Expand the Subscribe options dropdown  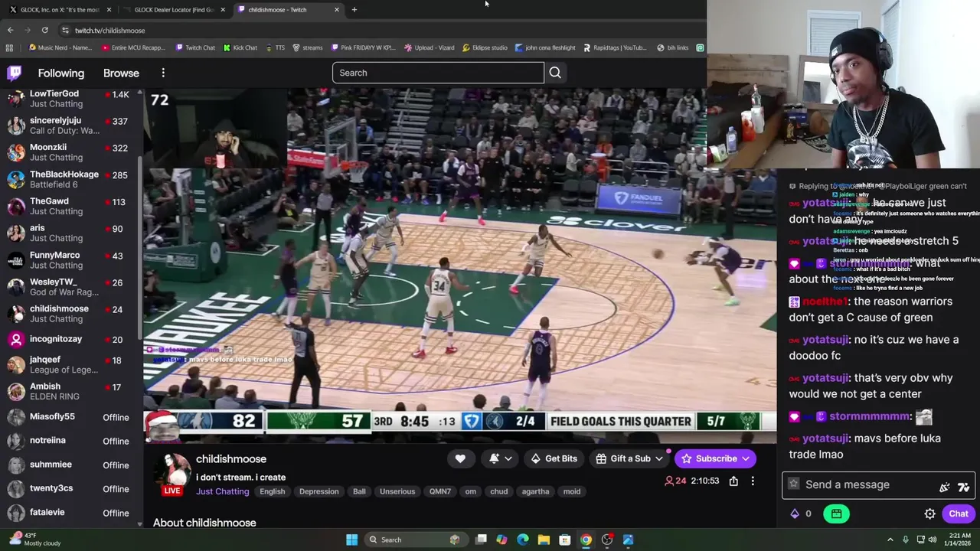(x=745, y=458)
